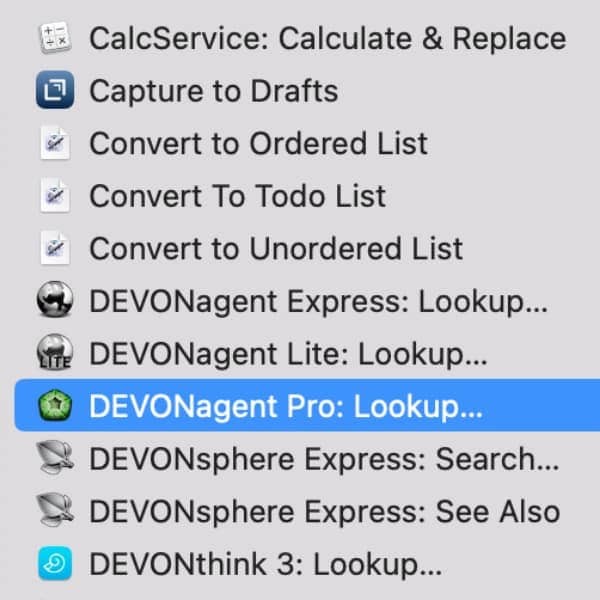
Task: Pick Convert To Todo List
Action: [237, 197]
